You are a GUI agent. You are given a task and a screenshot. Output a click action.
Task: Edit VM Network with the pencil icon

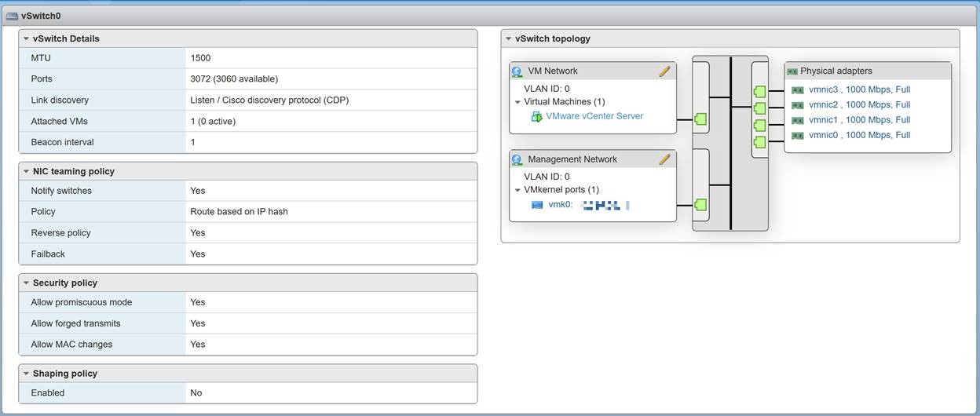665,71
